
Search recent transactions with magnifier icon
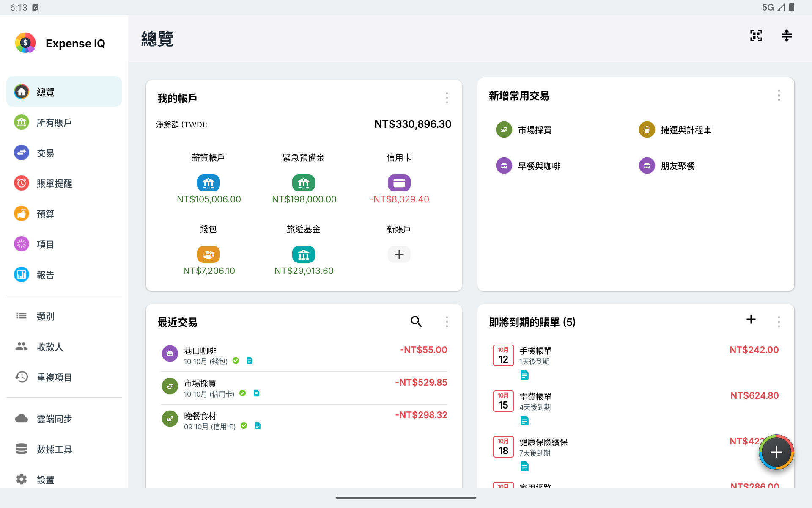coord(416,322)
